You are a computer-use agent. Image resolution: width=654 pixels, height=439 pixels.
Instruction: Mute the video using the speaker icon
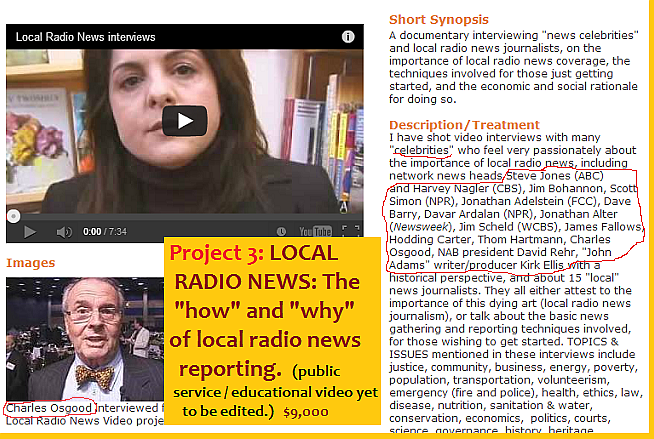point(64,232)
